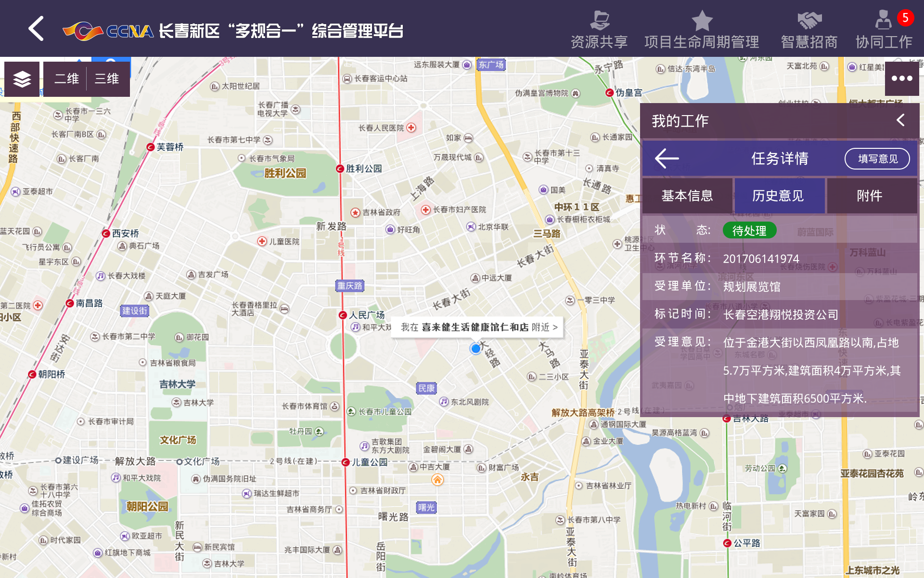Click 太阳世纪居 marker

click(x=215, y=86)
